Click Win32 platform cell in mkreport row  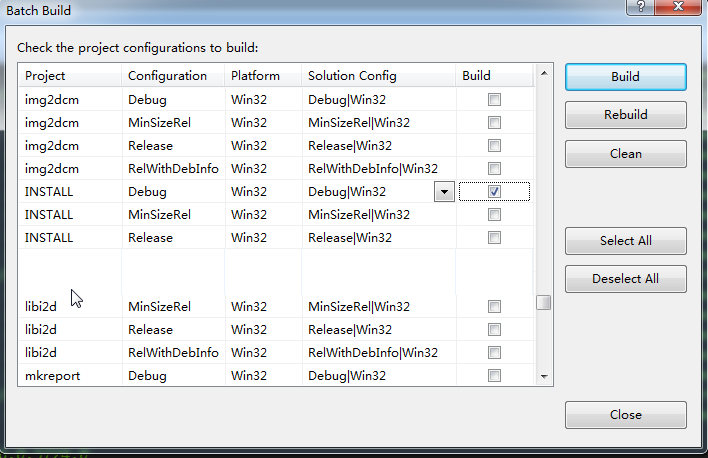pyautogui.click(x=263, y=376)
